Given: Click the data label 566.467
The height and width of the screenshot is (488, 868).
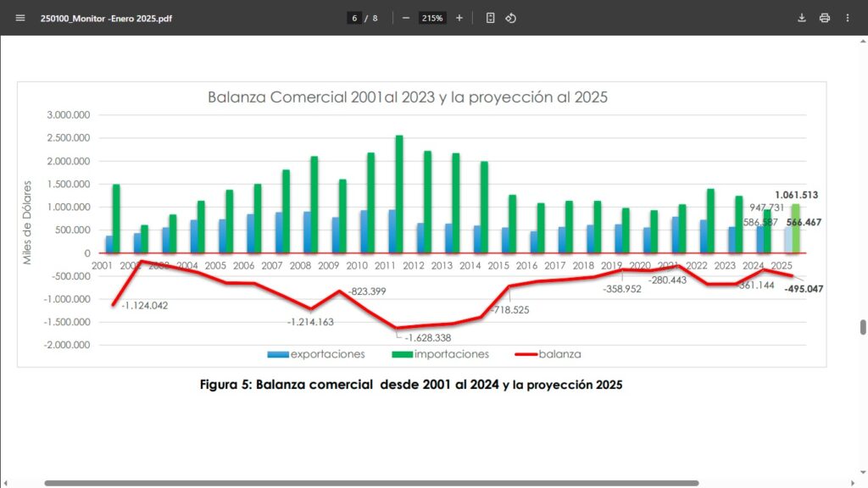Looking at the screenshot, I should (x=804, y=222).
